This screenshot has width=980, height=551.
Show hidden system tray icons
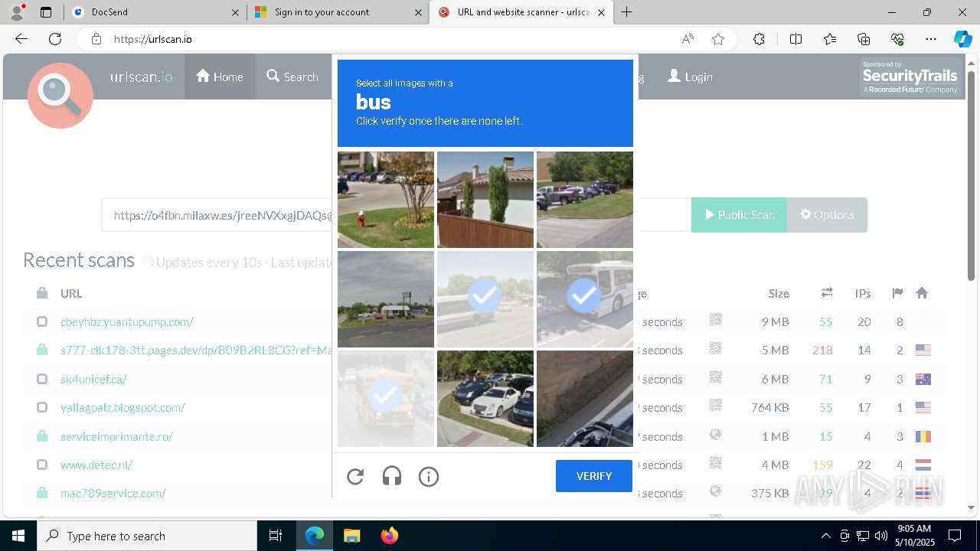(x=825, y=536)
